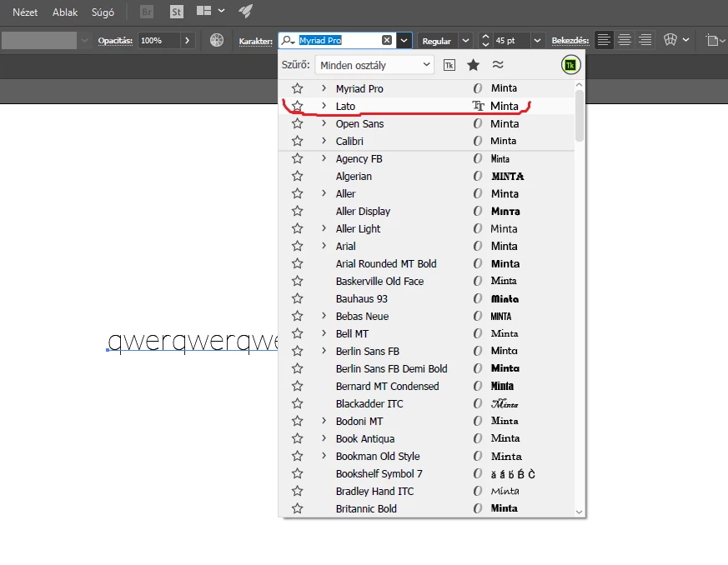Favorite the Britannic Bold star
The height and width of the screenshot is (565, 728).
[297, 508]
